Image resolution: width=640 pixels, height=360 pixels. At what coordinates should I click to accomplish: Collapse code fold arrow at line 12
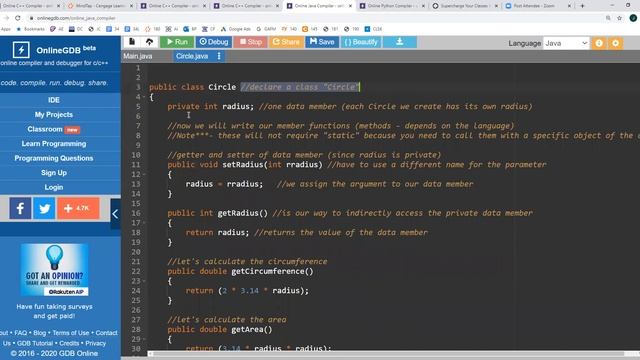(x=144, y=174)
